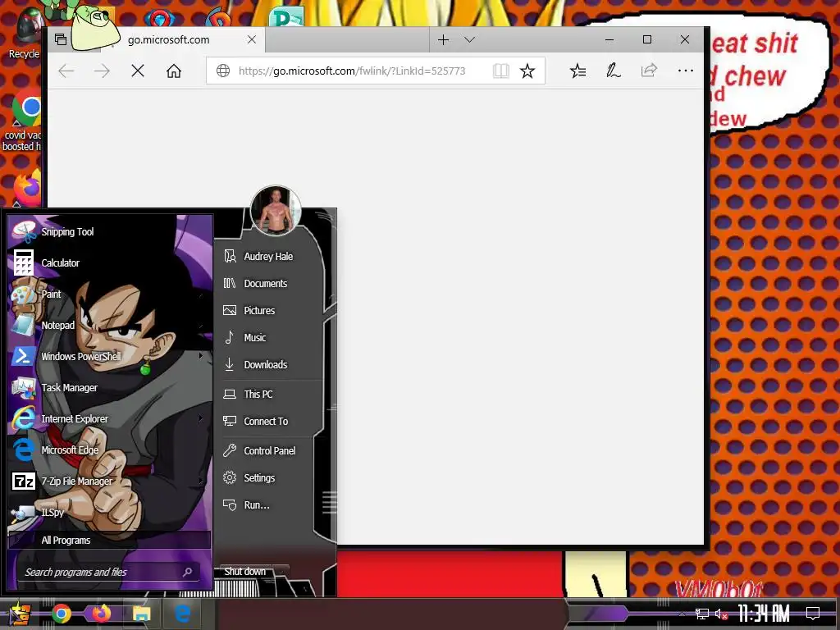The height and width of the screenshot is (630, 840).
Task: Open File Explorer from taskbar
Action: 141,614
